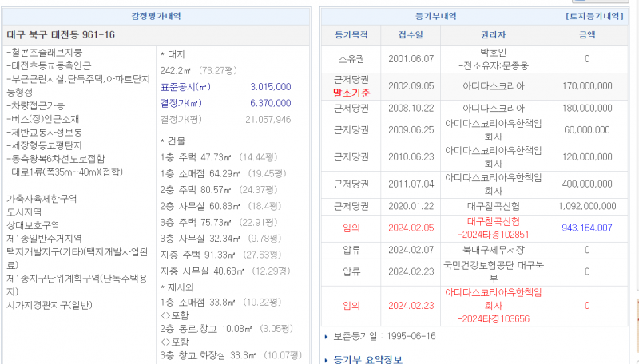Image resolution: width=639 pixels, height=364 pixels.
Task: Click the 권리자 column header
Action: coord(493,36)
